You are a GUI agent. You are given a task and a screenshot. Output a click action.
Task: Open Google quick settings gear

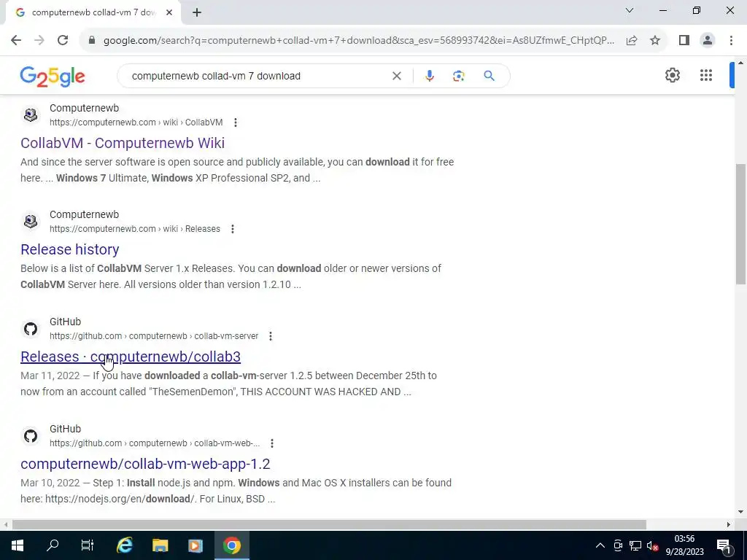point(672,75)
